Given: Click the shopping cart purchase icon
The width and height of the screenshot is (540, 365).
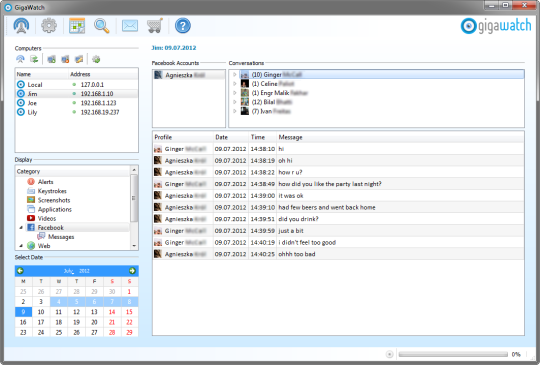Looking at the screenshot, I should point(155,25).
